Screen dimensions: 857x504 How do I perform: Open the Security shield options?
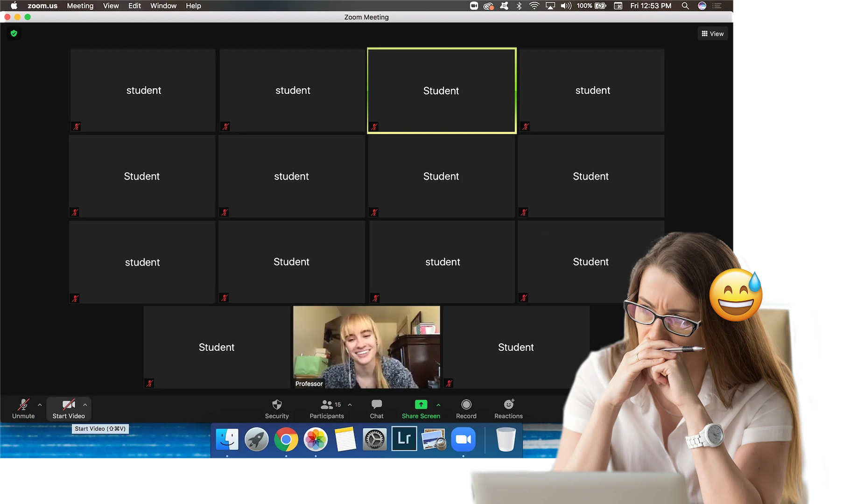277,408
